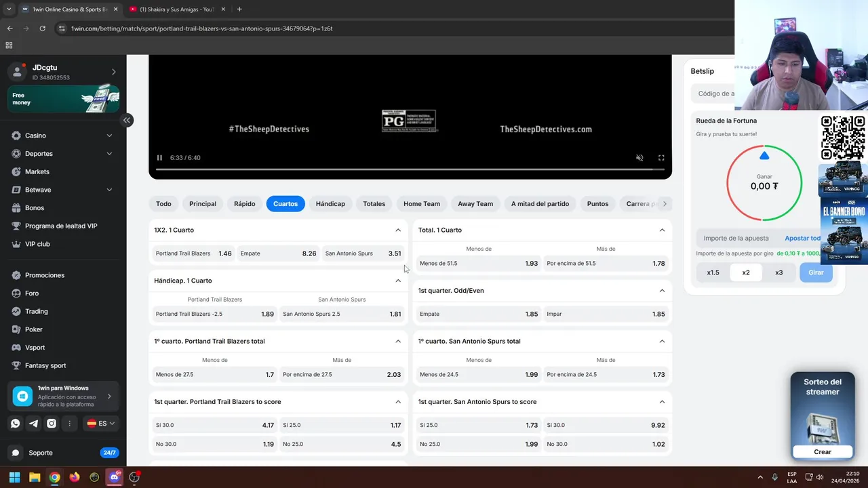Open more social links menu
The height and width of the screenshot is (488, 868).
[x=70, y=424]
